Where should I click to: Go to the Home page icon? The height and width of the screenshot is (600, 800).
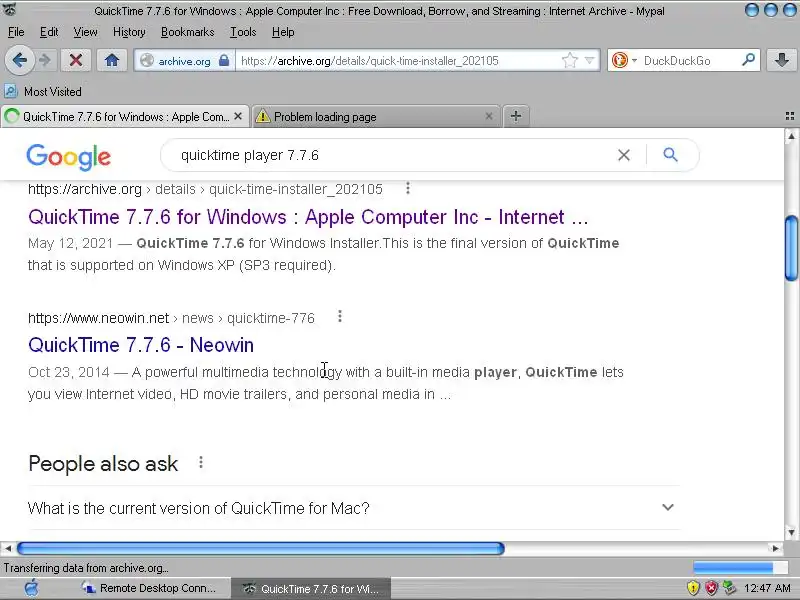pyautogui.click(x=112, y=61)
